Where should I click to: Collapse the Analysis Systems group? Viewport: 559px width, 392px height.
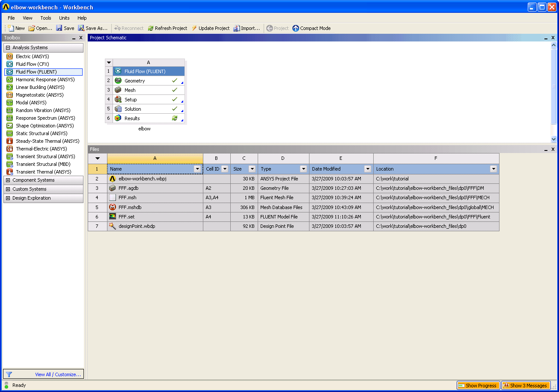8,47
